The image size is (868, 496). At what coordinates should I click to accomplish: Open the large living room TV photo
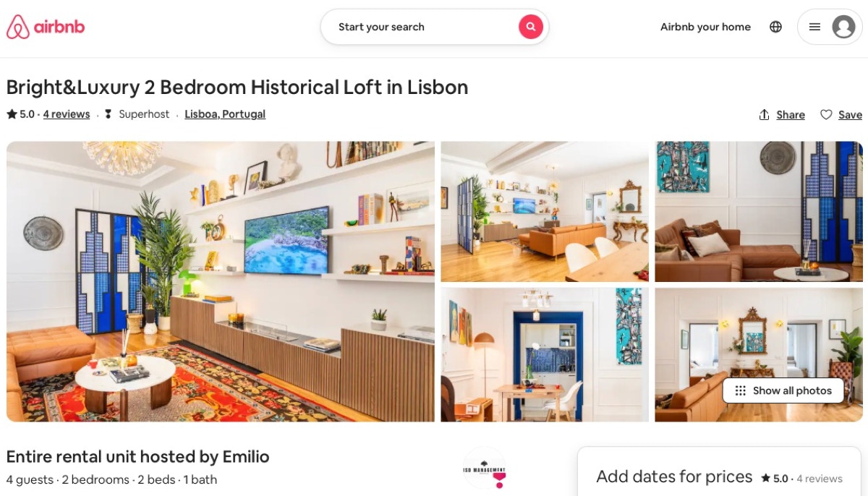pos(221,281)
